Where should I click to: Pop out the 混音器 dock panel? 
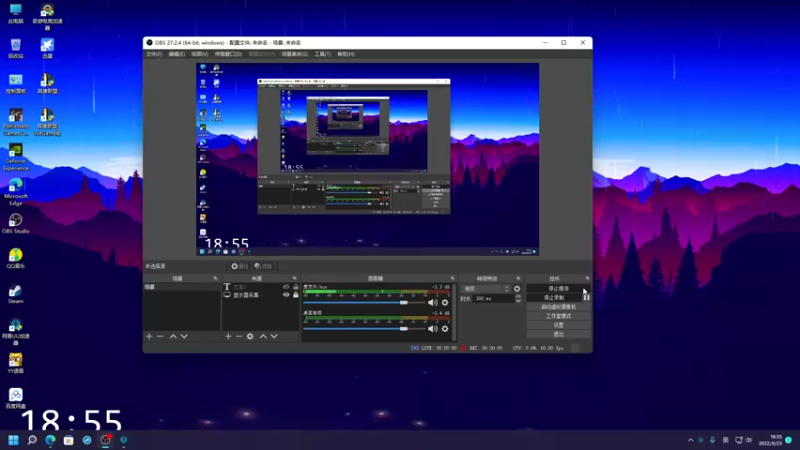452,278
